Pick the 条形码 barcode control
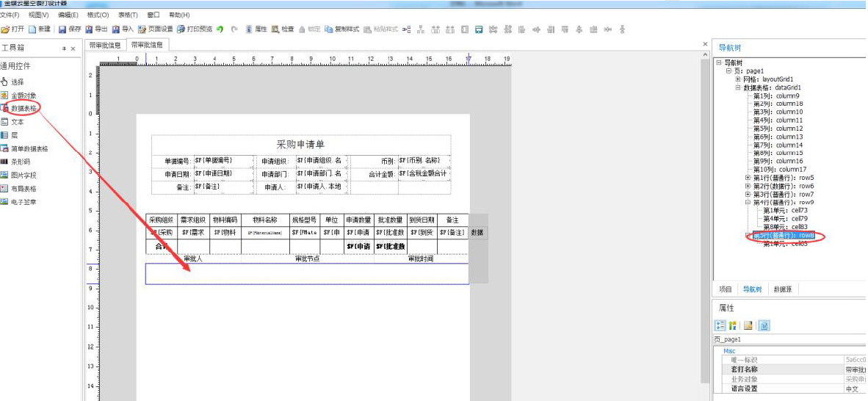 pos(22,162)
